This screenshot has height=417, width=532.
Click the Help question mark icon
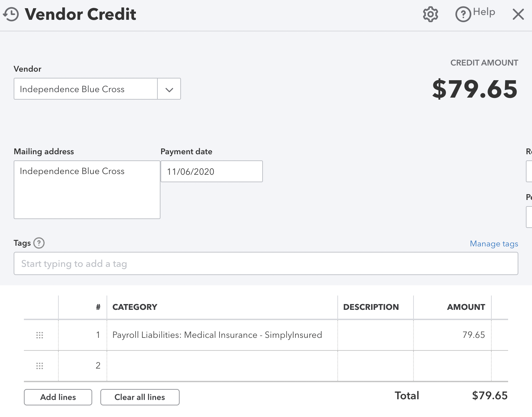[x=463, y=14]
